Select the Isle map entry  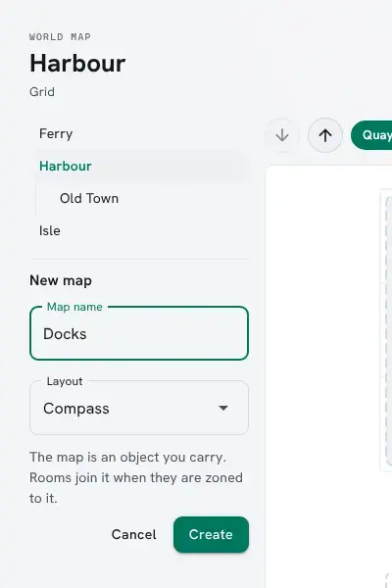(x=141, y=230)
